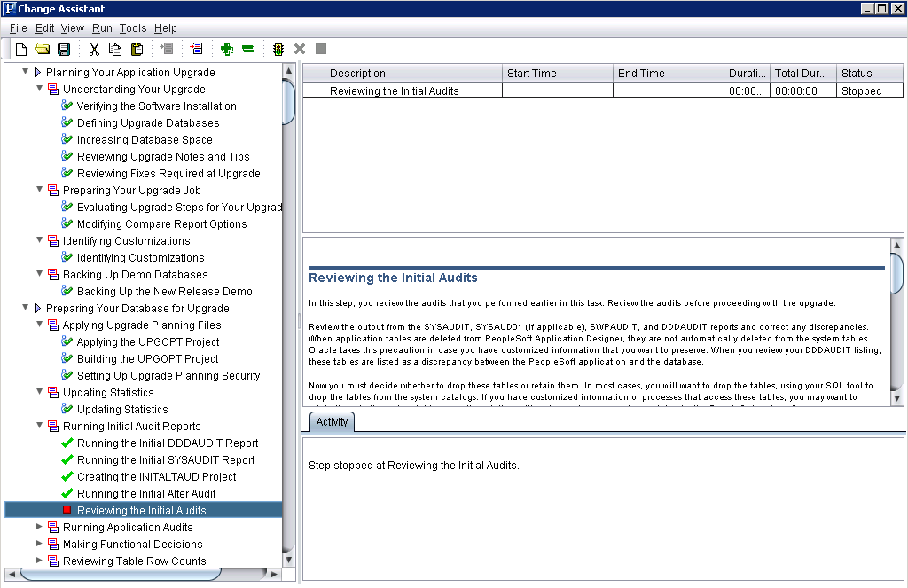Click the check icon beside Verifying the Software Installation
The image size is (908, 588).
point(67,106)
